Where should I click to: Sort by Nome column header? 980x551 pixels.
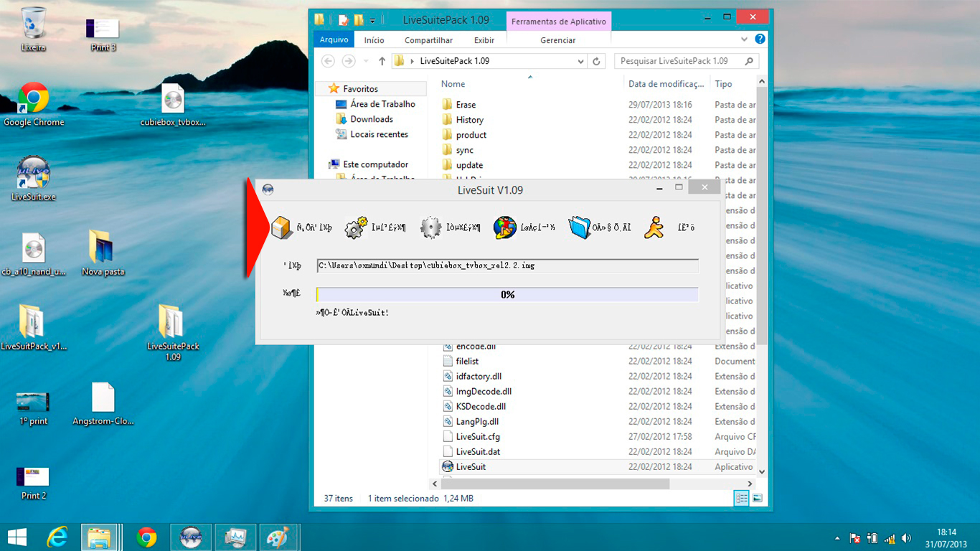pyautogui.click(x=453, y=84)
